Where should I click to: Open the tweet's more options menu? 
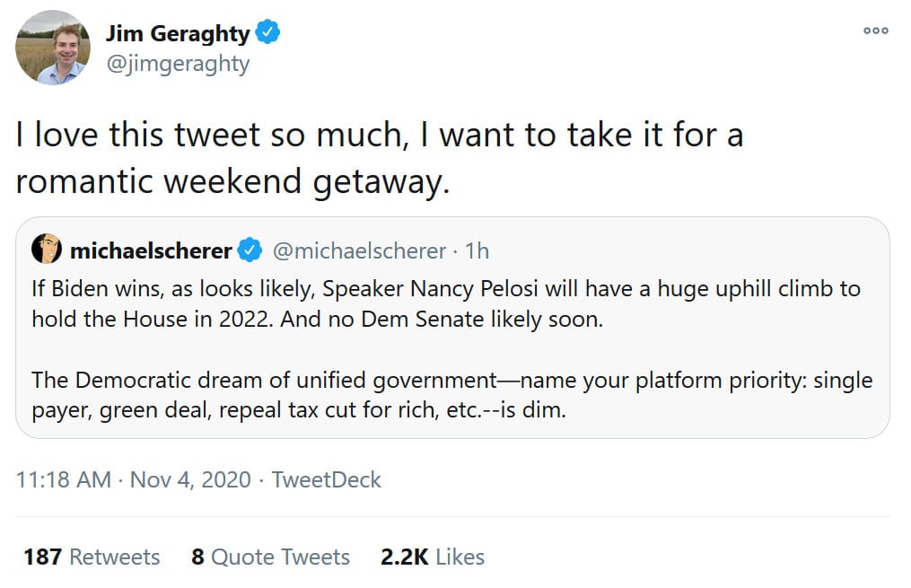[875, 31]
